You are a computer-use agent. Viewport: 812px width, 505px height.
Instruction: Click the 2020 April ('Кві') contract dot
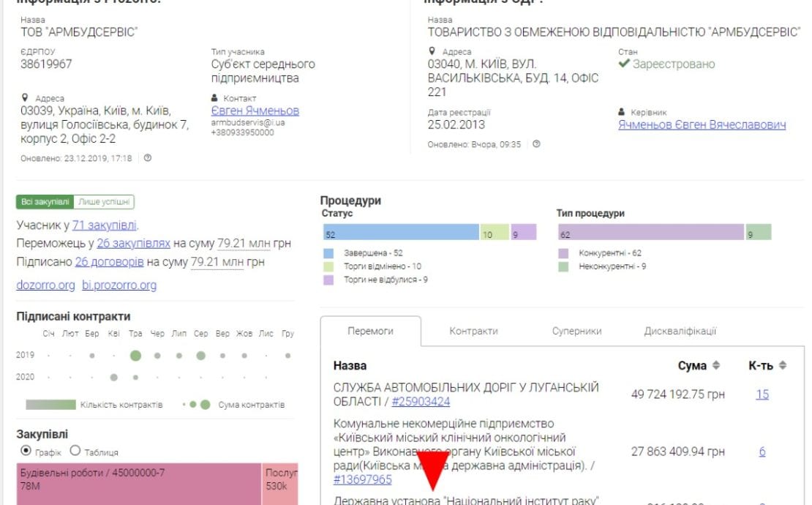pyautogui.click(x=114, y=378)
